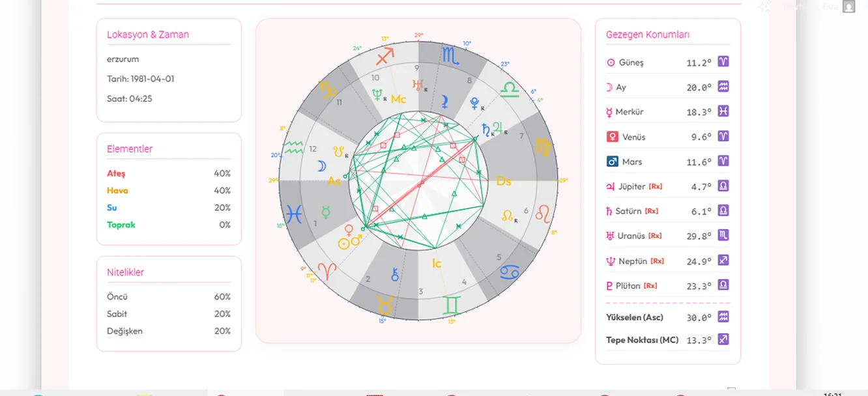
Task: Click the Aquarius sign badge beside Ay
Action: pos(723,87)
